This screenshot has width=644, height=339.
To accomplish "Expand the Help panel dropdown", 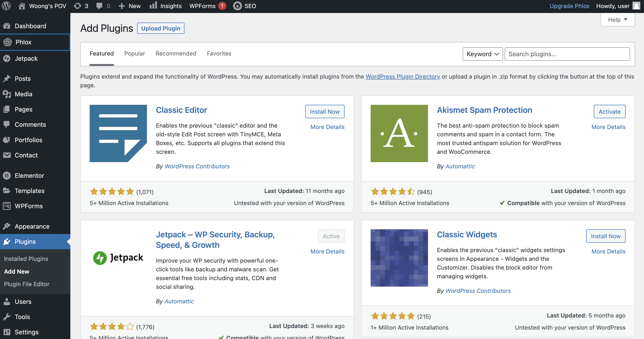I will [x=617, y=19].
